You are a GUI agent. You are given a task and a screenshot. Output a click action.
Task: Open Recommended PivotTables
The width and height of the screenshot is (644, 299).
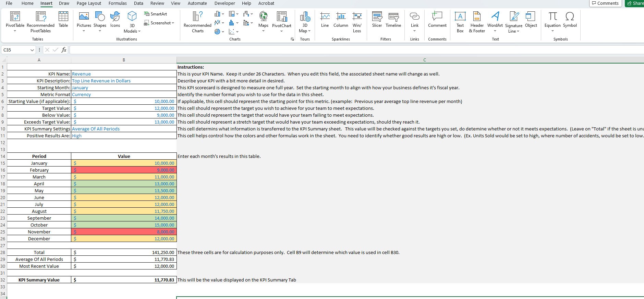pos(40,22)
